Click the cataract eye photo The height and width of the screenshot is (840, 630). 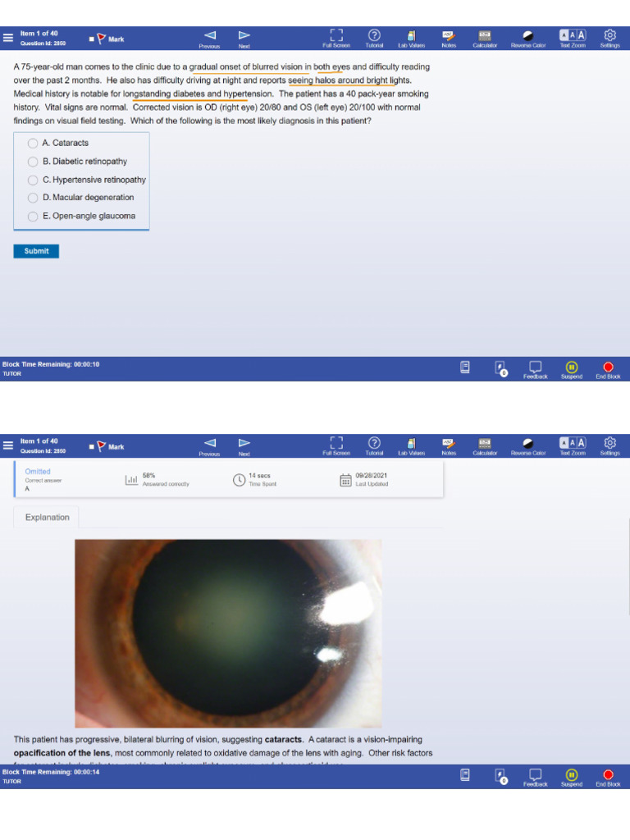[x=228, y=634]
